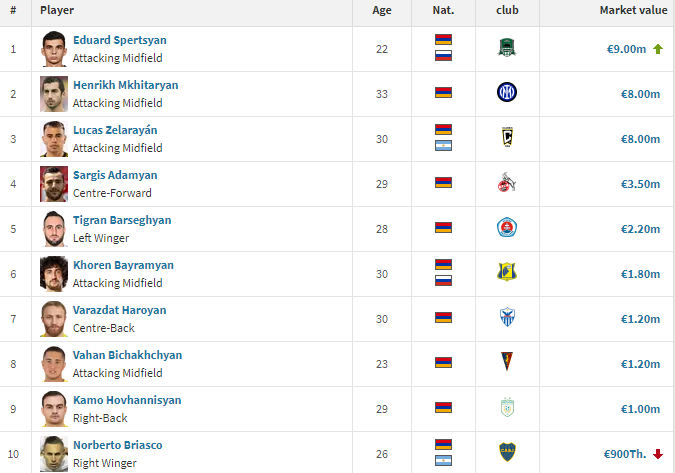This screenshot has height=473, width=675.
Task: Click the club crest in Lucas Zelarayán's row
Action: pos(506,138)
